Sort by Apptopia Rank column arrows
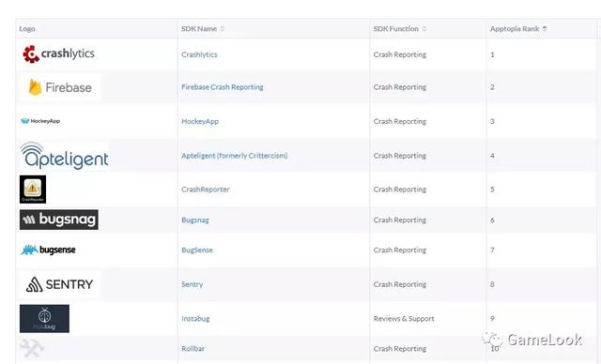 click(x=545, y=29)
